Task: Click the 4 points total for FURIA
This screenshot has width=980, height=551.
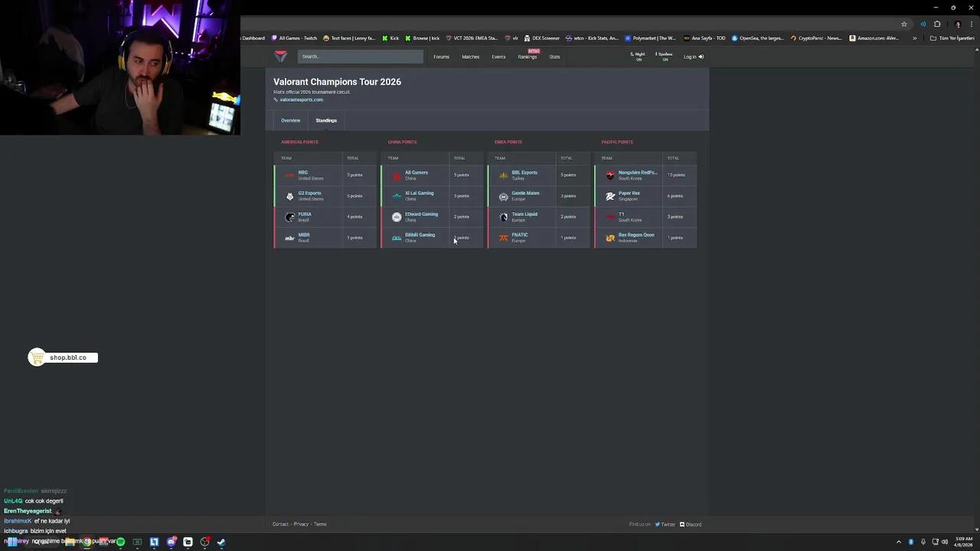Action: (x=354, y=217)
